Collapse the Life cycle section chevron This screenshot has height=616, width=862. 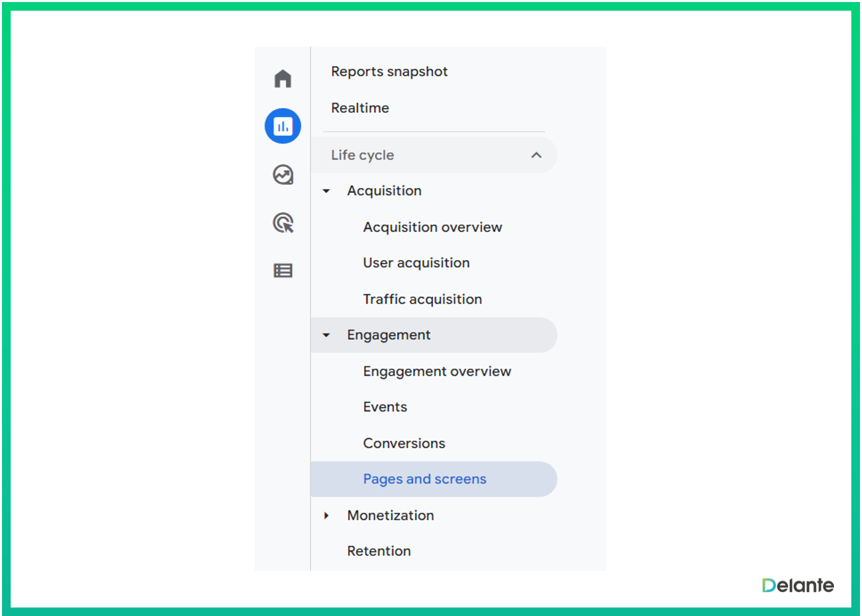[x=536, y=156]
